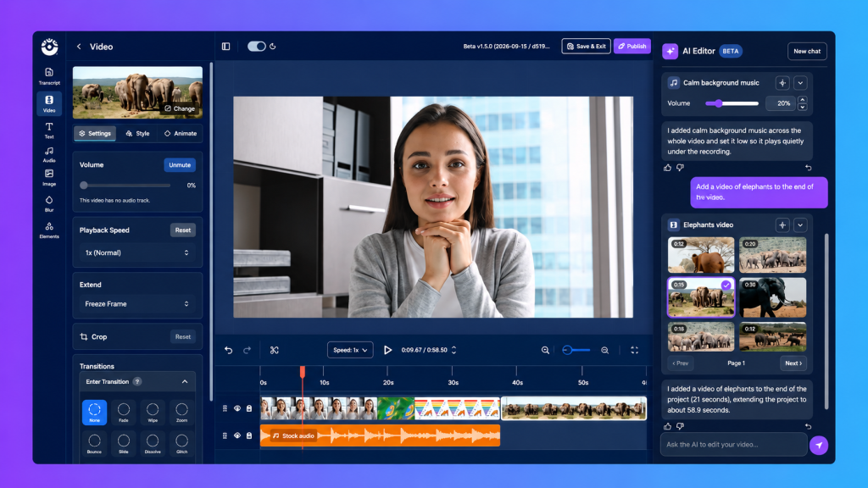This screenshot has width=868, height=488.
Task: Go to Next page of elephant videos
Action: point(793,363)
